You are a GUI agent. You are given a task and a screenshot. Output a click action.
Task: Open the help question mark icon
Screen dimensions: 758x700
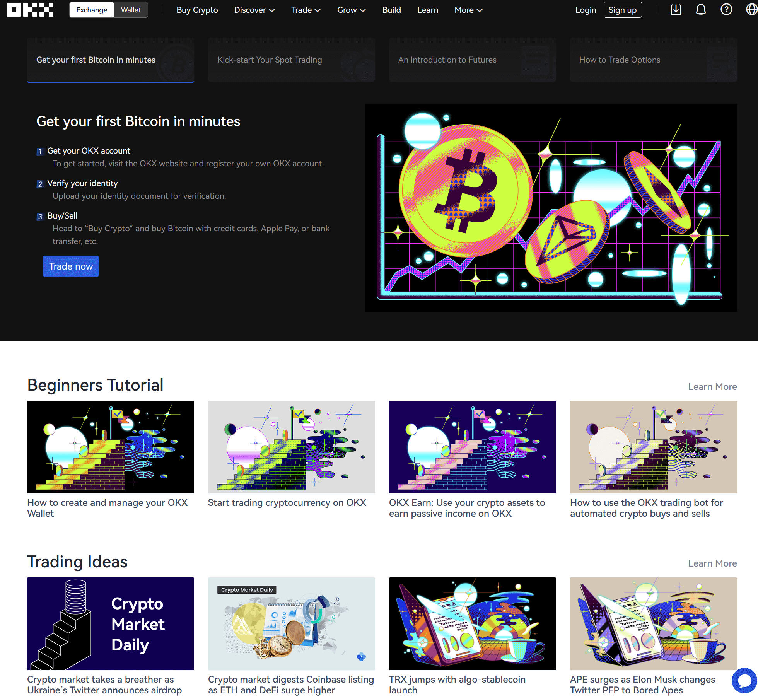726,10
